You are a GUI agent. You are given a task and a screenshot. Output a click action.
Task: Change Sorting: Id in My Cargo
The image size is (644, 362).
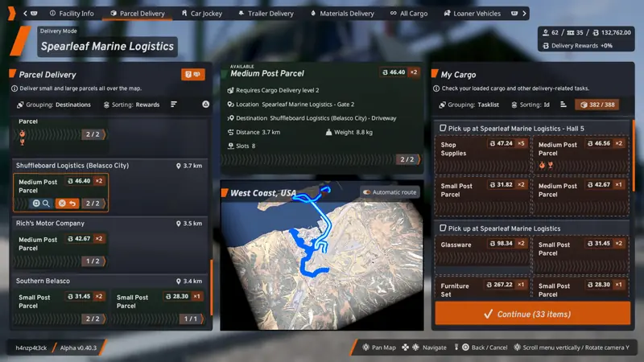530,105
